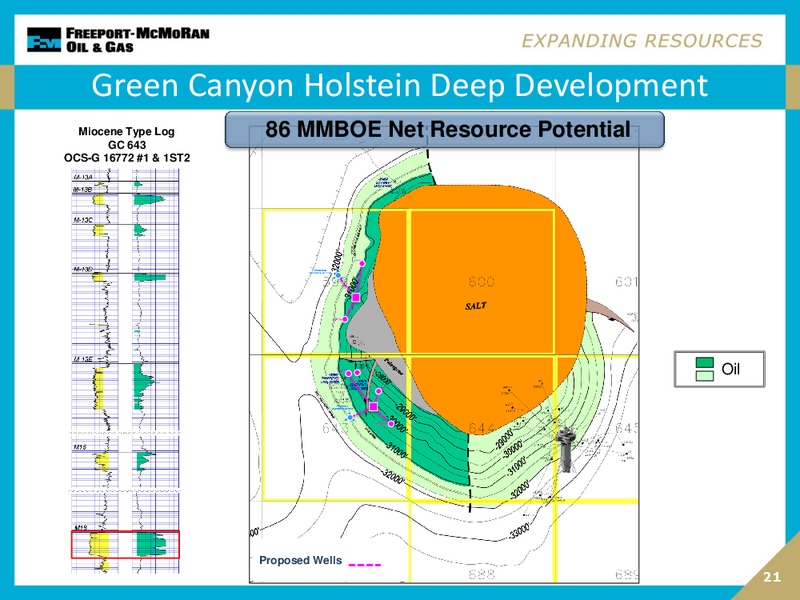This screenshot has width=800, height=600.
Task: Click the block number 688 at the map bottom
Action: pos(481,574)
